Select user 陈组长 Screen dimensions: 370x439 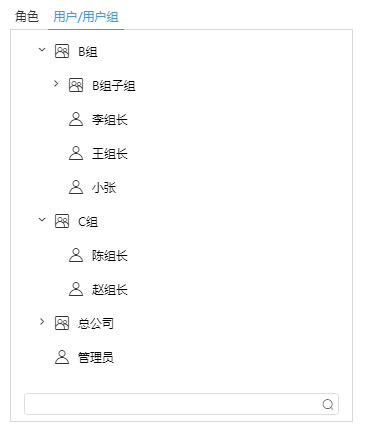(110, 256)
